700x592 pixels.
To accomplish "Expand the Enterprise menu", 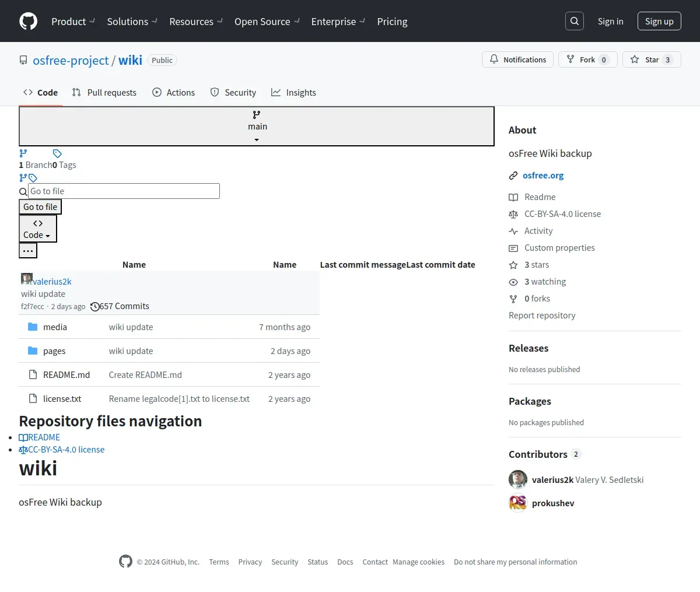I will 338,22.
